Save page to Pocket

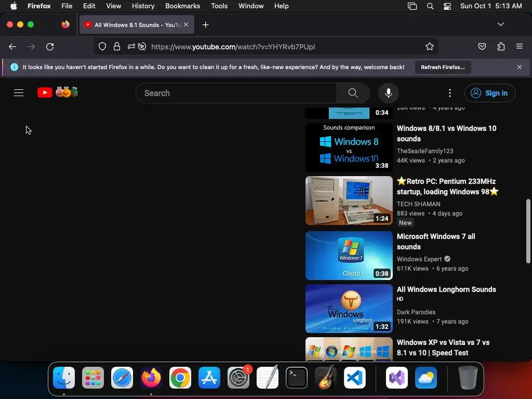point(482,46)
